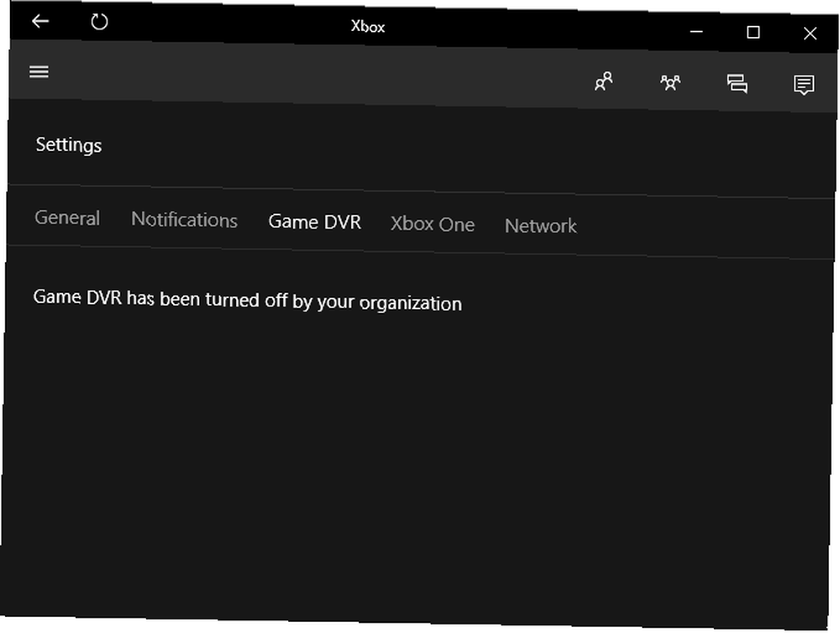Click the Xbox window title
The image size is (840, 633).
point(368,26)
